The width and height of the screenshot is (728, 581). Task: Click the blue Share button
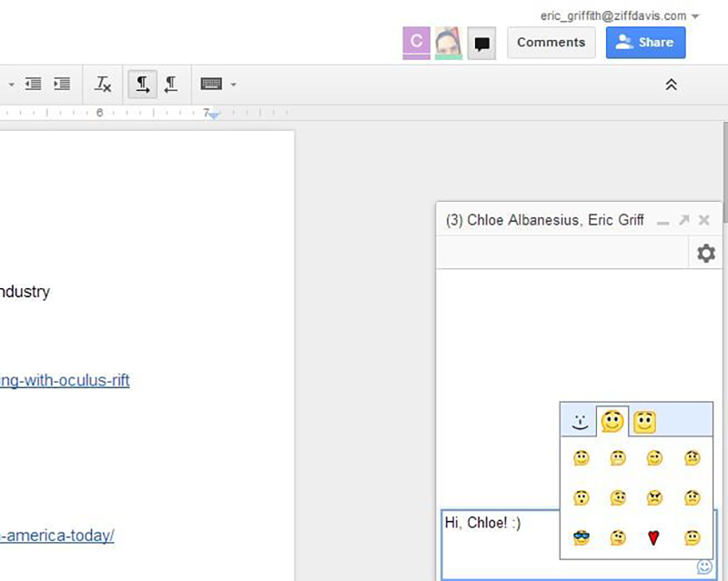645,43
